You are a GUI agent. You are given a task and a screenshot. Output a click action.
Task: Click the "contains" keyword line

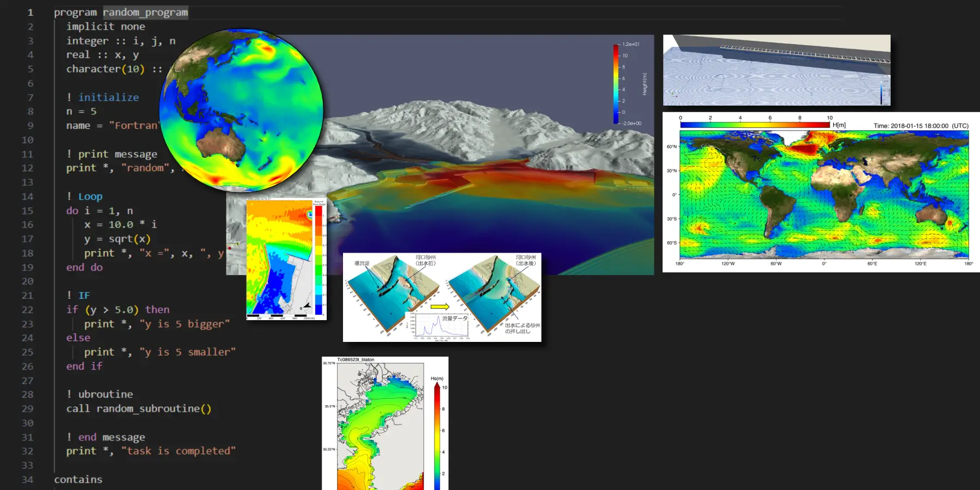(x=78, y=480)
